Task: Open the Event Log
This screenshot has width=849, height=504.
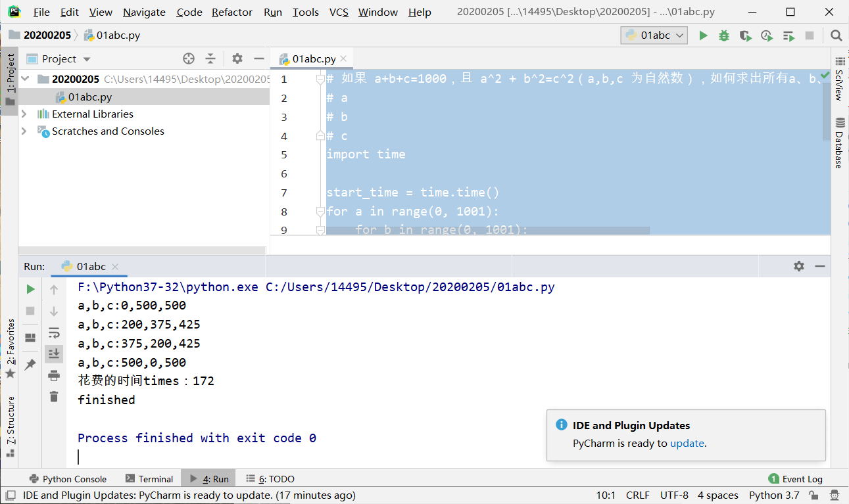Action: click(x=796, y=479)
